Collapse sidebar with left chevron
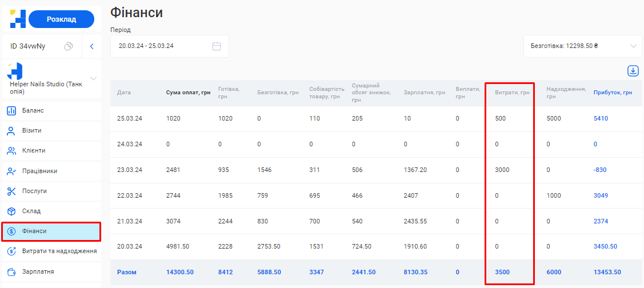 91,46
